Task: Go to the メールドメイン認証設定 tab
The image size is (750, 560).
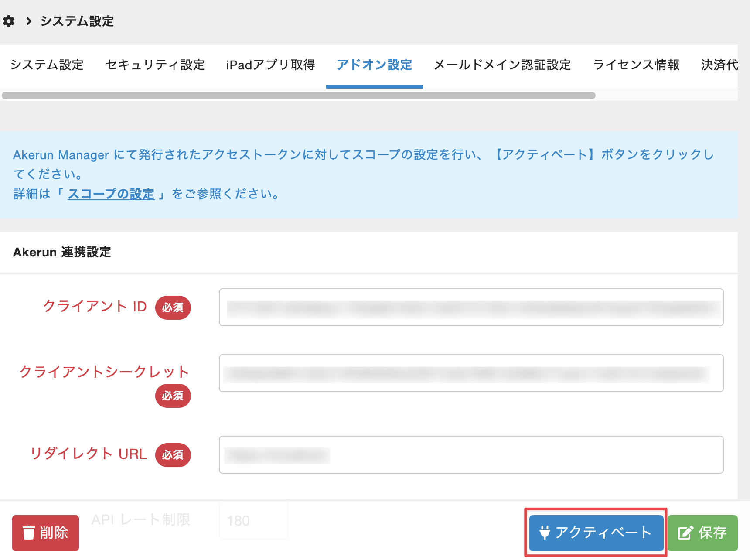Action: pos(502,65)
